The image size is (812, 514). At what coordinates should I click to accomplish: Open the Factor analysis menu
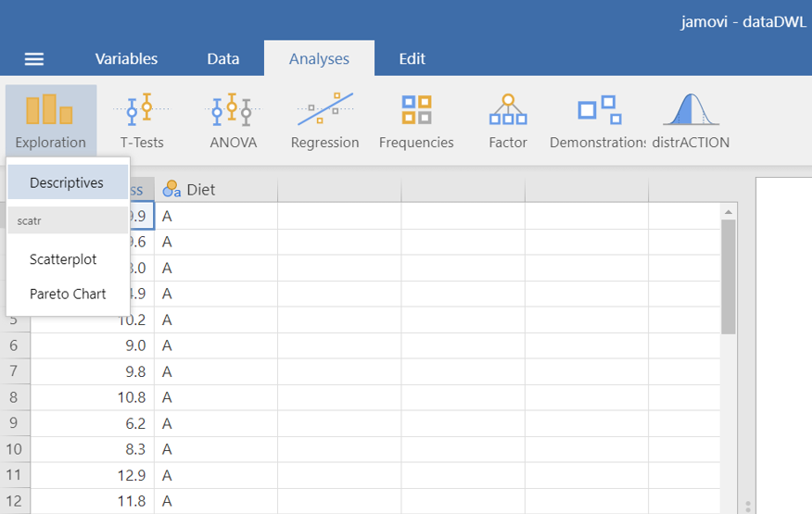tap(508, 119)
